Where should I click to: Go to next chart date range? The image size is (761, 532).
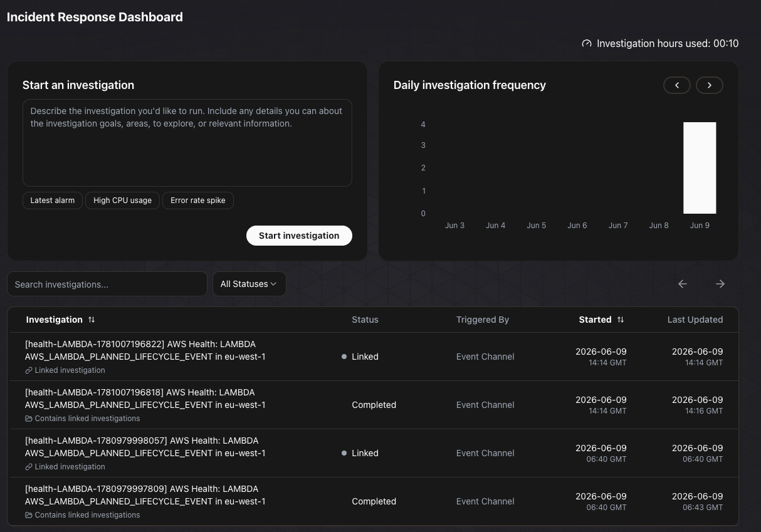[709, 85]
